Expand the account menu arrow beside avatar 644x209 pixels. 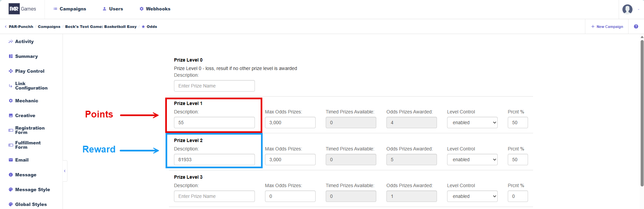click(639, 9)
